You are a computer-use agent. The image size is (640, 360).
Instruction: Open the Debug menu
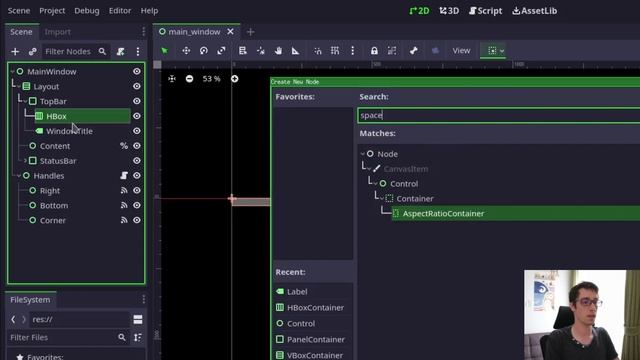point(87,11)
